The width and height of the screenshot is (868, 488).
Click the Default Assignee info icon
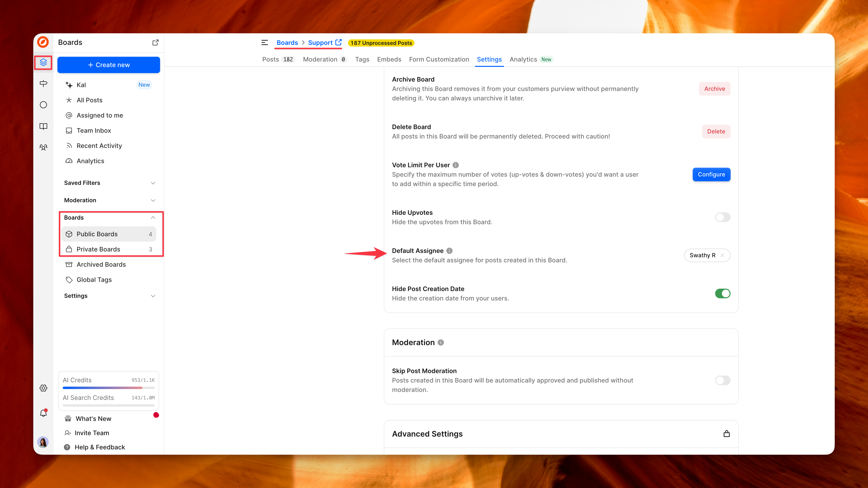(x=449, y=251)
